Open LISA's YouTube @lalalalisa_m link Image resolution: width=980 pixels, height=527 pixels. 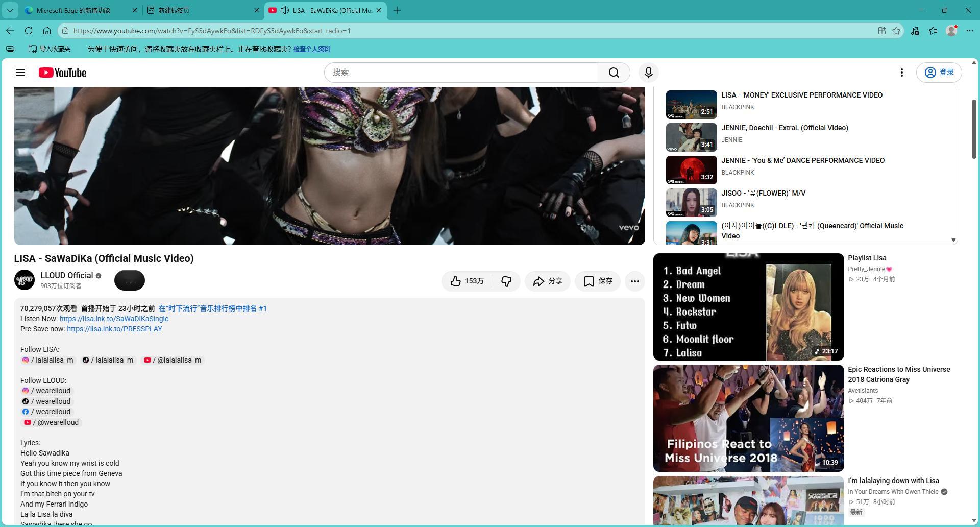coord(173,360)
